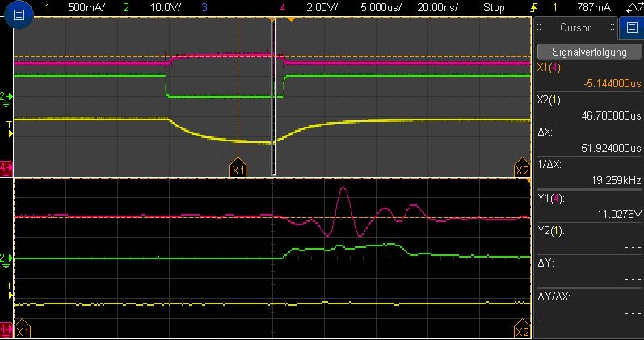Viewport: 644px width, 340px height.
Task: Select the Y2(1) cursor field
Action: pyautogui.click(x=589, y=238)
